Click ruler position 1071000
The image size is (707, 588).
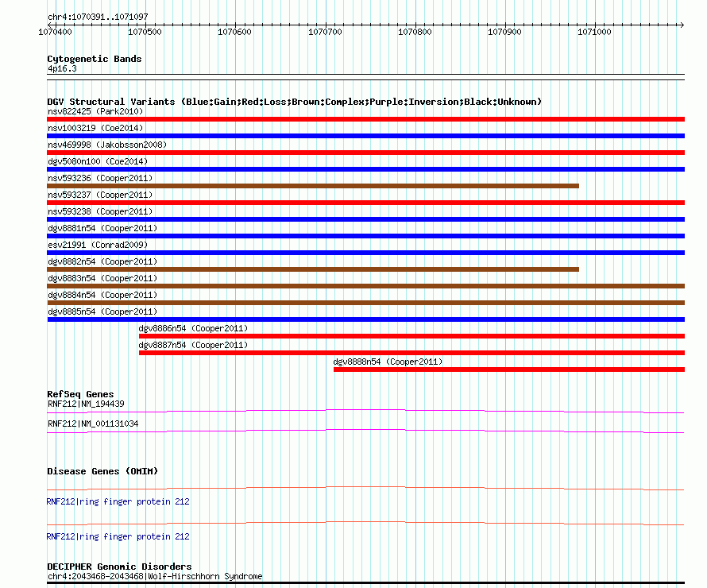(594, 32)
